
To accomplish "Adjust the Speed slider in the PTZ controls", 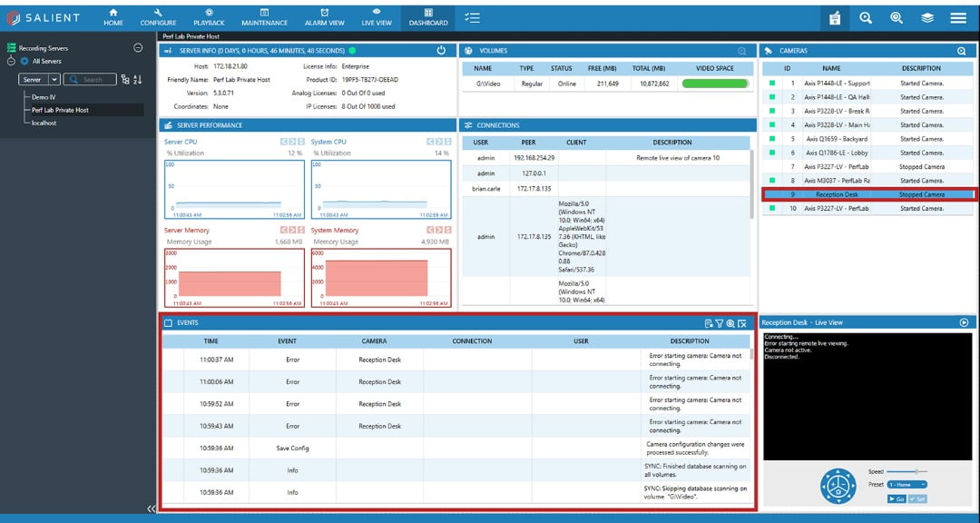I will click(x=916, y=470).
